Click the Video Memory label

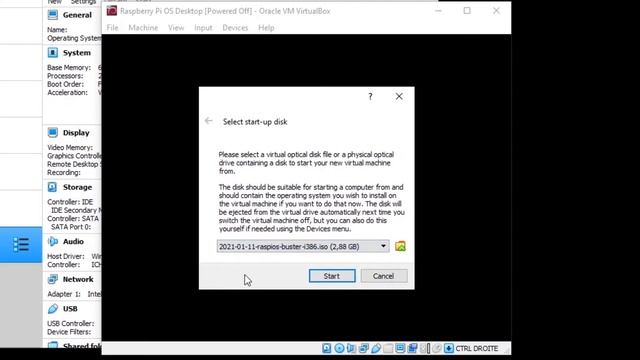(70, 147)
